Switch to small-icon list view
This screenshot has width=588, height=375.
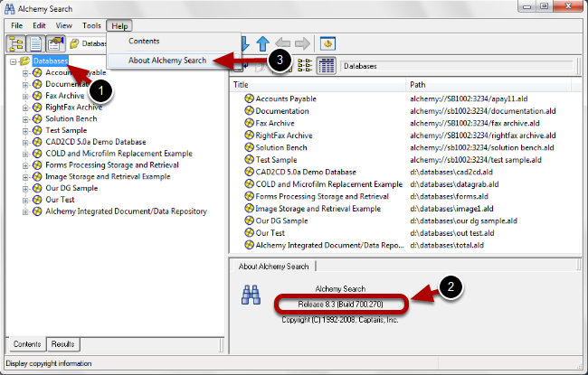point(305,66)
